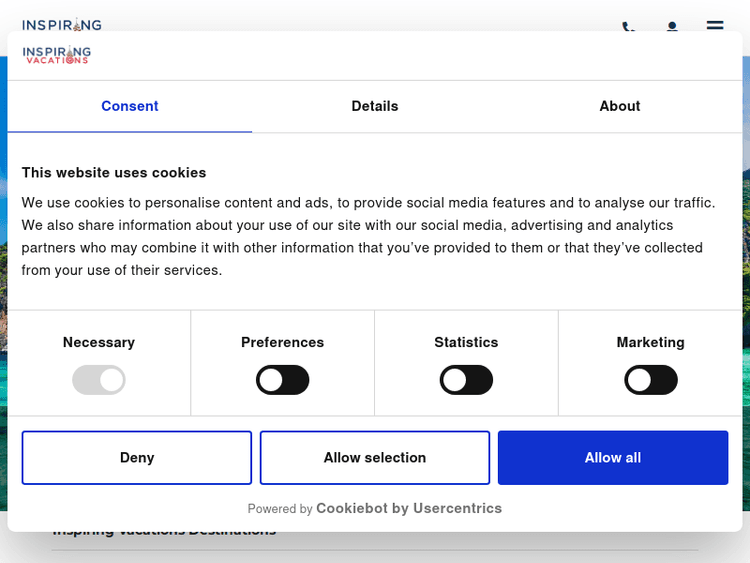Switch to the Consent tab
The image size is (750, 563).
pyautogui.click(x=130, y=106)
